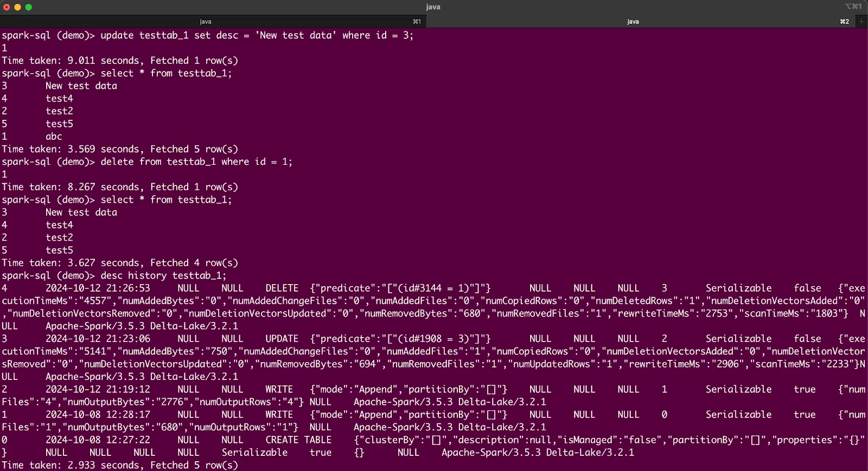Switch to the first java tab
The width and height of the screenshot is (868, 471).
click(206, 22)
